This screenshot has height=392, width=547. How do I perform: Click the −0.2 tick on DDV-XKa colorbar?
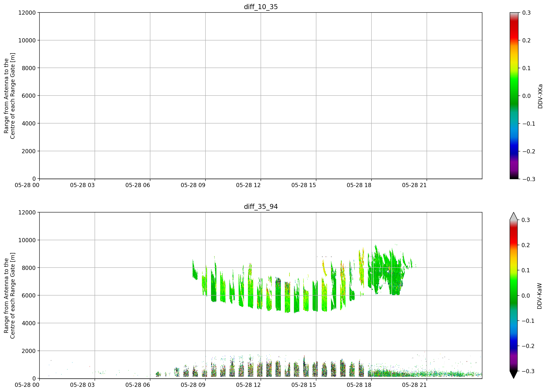click(x=529, y=151)
